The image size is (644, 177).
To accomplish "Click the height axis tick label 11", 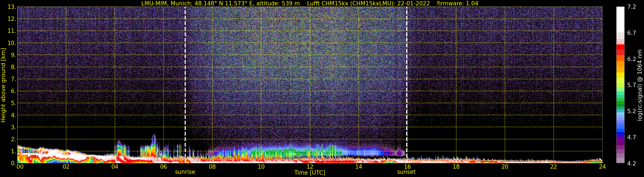I will (x=12, y=31).
